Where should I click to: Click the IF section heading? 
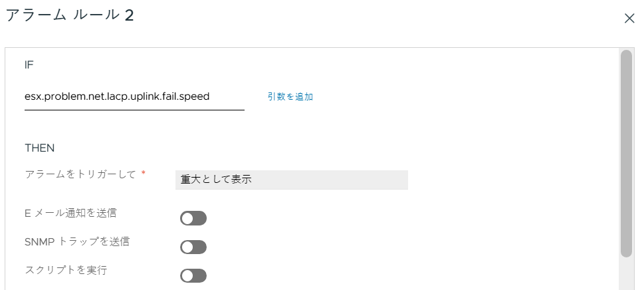point(29,65)
